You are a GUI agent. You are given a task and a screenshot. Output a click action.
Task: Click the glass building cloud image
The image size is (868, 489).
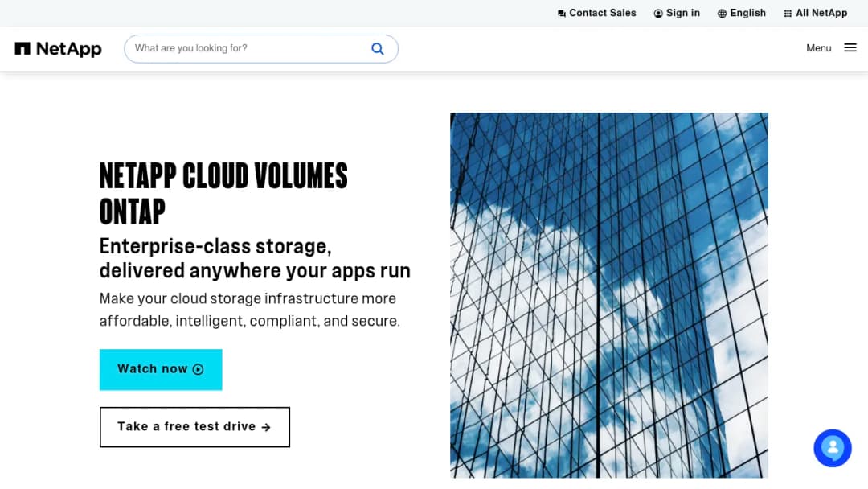point(609,295)
